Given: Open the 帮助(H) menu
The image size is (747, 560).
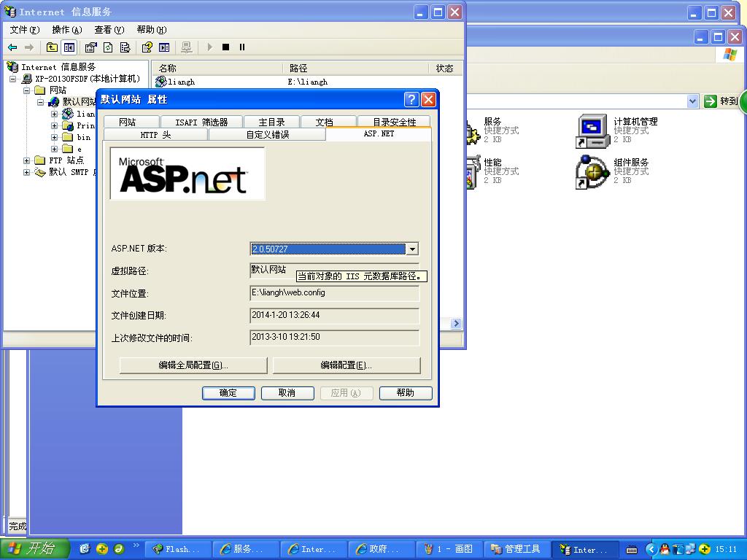Looking at the screenshot, I should (152, 29).
